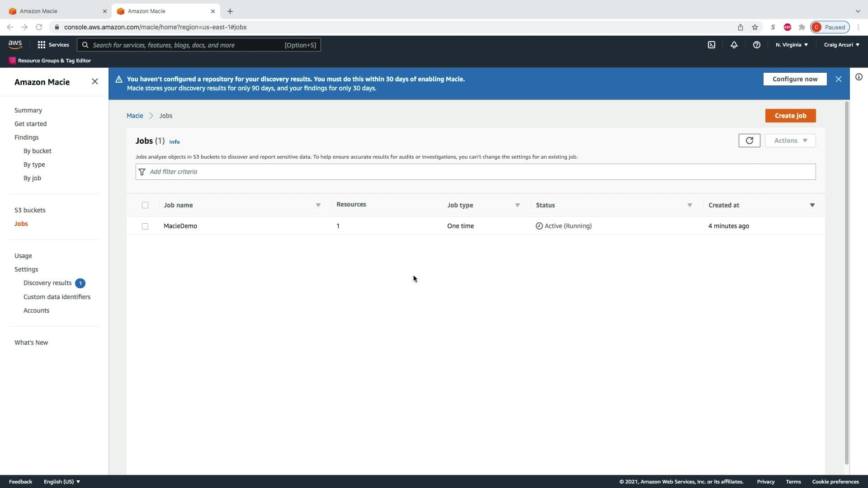Select the MacieDemo job checkbox

145,226
